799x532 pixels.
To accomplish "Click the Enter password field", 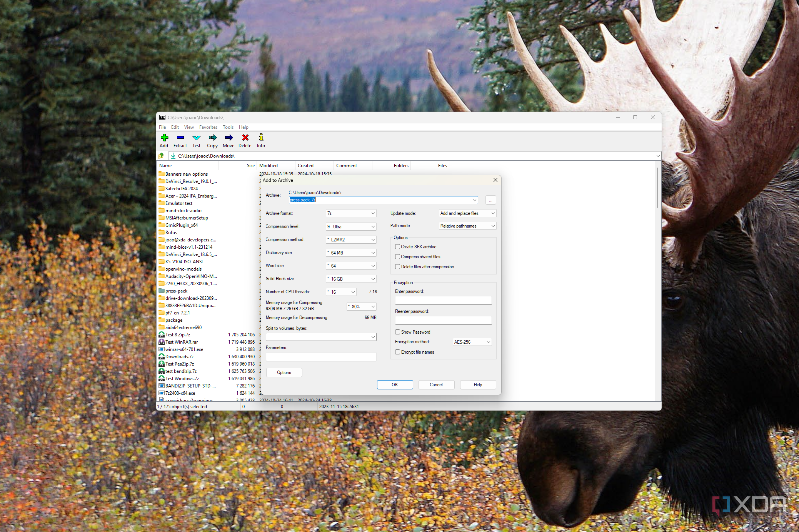I will pos(443,300).
